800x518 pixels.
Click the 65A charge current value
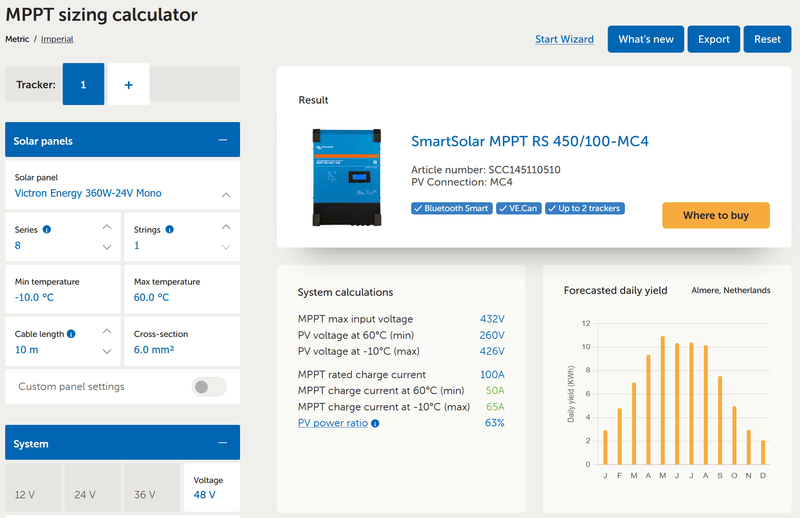[495, 407]
